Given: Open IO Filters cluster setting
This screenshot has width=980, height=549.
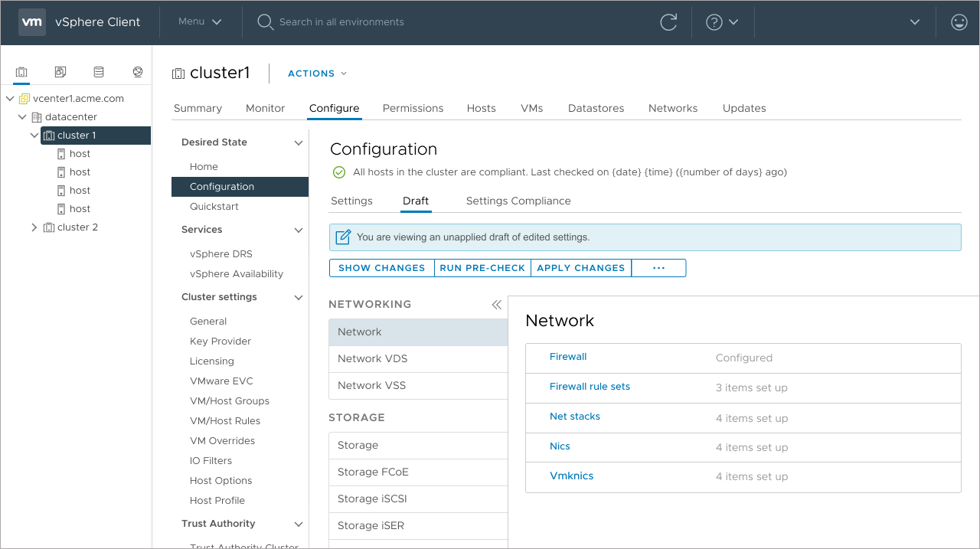Looking at the screenshot, I should 211,461.
